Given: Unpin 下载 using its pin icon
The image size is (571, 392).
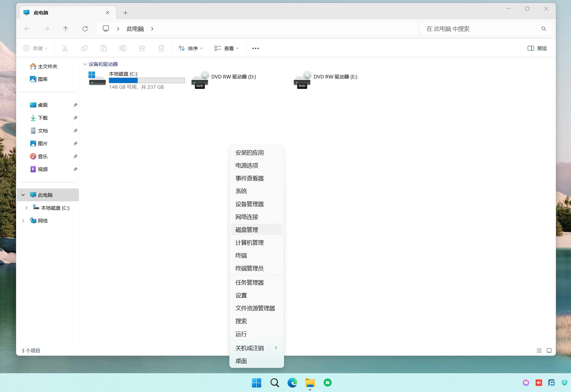Looking at the screenshot, I should click(75, 118).
